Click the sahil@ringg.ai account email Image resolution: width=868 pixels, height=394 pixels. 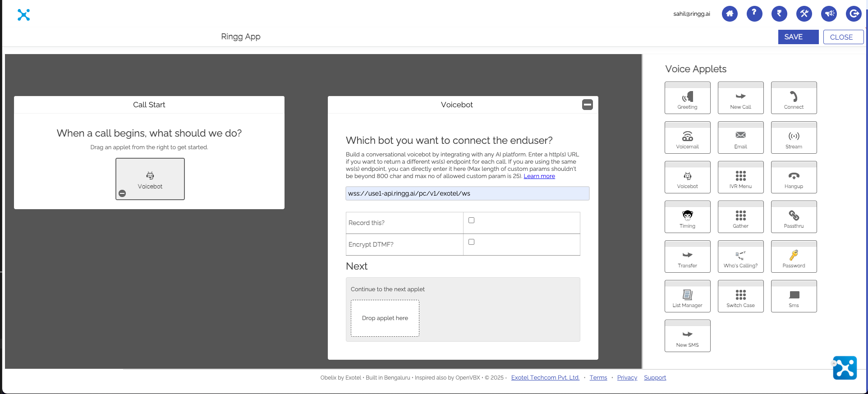pos(692,14)
